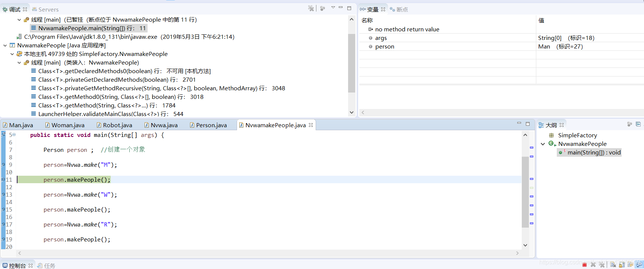The width and height of the screenshot is (644, 269).
Task: Open the Robot.java editor tab
Action: click(114, 125)
